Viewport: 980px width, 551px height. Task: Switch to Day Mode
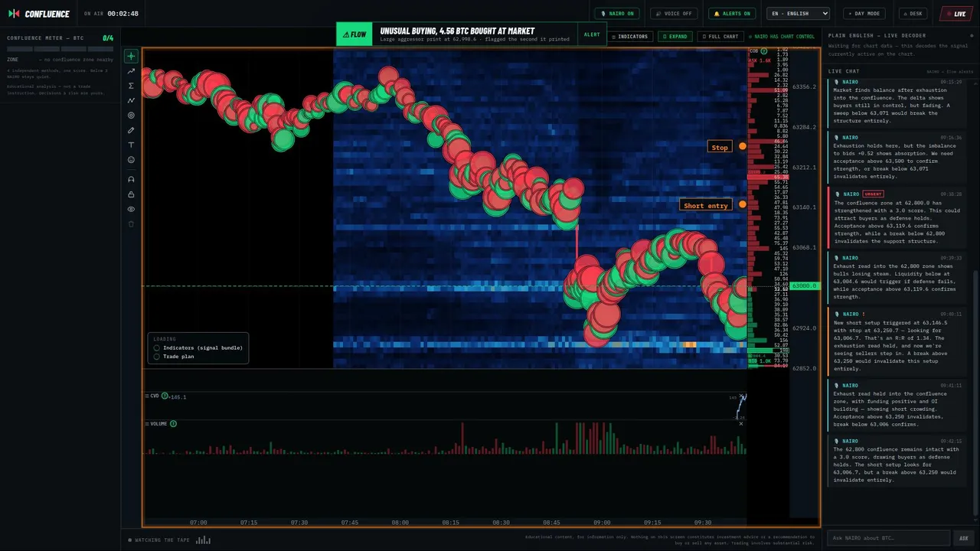coord(864,14)
